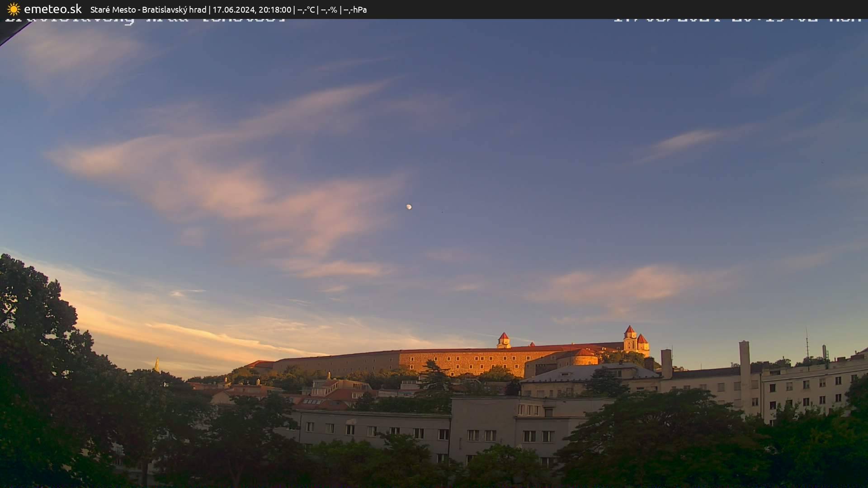This screenshot has height=488, width=868.
Task: Click the emeteo.sk site name
Action: pos(52,9)
